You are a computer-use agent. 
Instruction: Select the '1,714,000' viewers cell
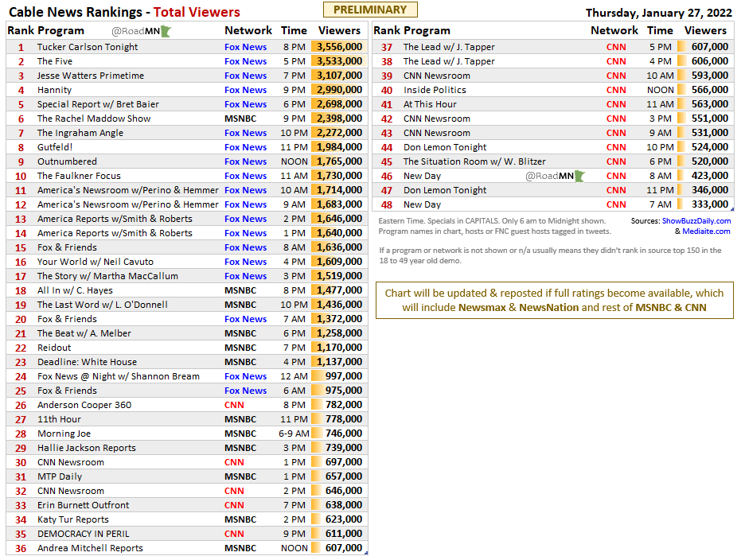click(x=339, y=190)
